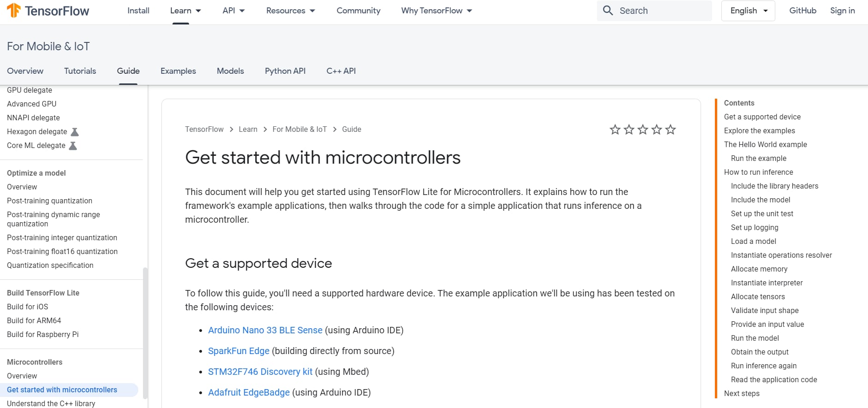Switch to the Tutorials tab
Image resolution: width=868 pixels, height=408 pixels.
pos(80,71)
